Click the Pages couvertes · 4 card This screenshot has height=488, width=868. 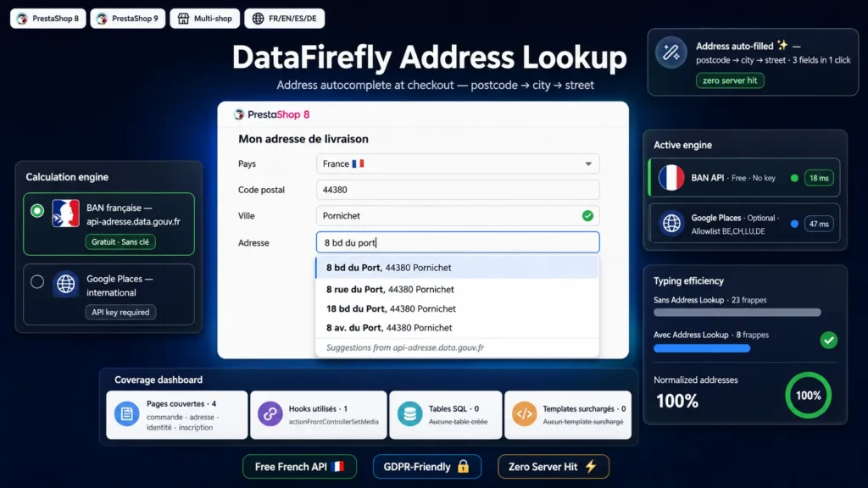tap(176, 415)
